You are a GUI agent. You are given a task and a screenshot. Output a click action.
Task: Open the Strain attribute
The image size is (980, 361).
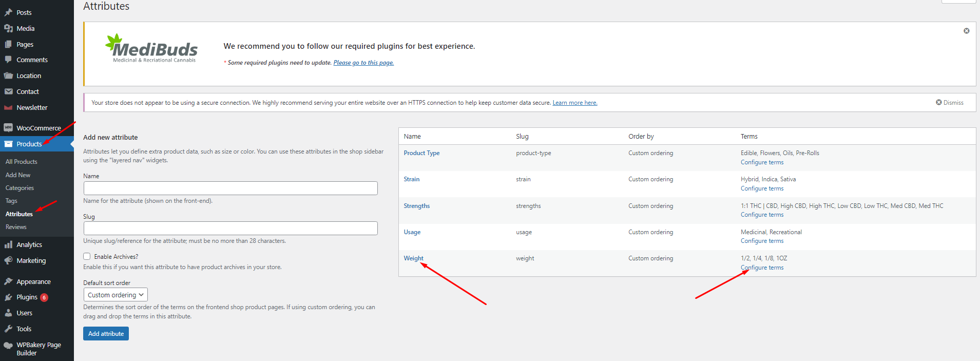point(412,179)
